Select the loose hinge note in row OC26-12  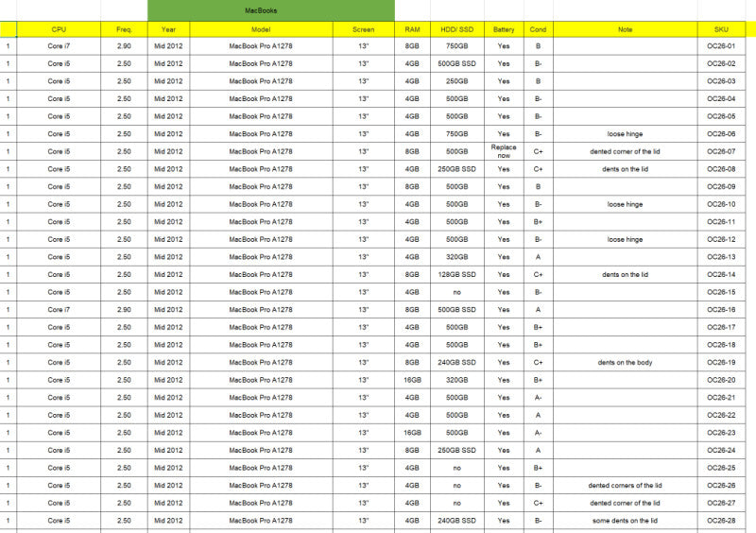pyautogui.click(x=625, y=239)
